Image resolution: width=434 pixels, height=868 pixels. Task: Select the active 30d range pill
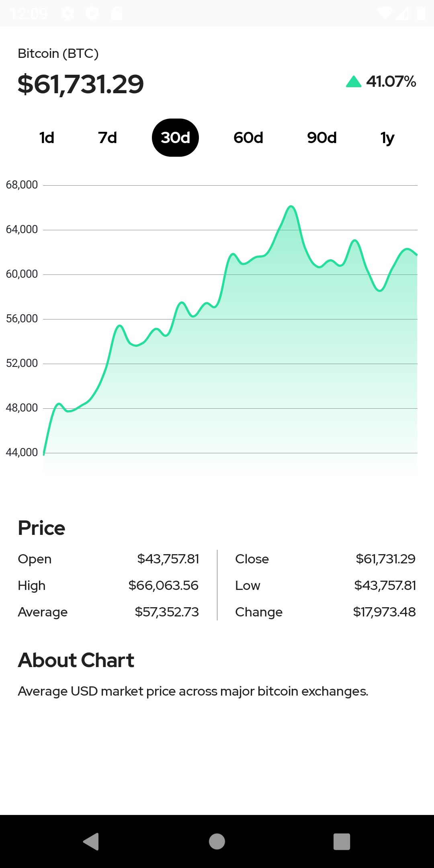click(175, 138)
